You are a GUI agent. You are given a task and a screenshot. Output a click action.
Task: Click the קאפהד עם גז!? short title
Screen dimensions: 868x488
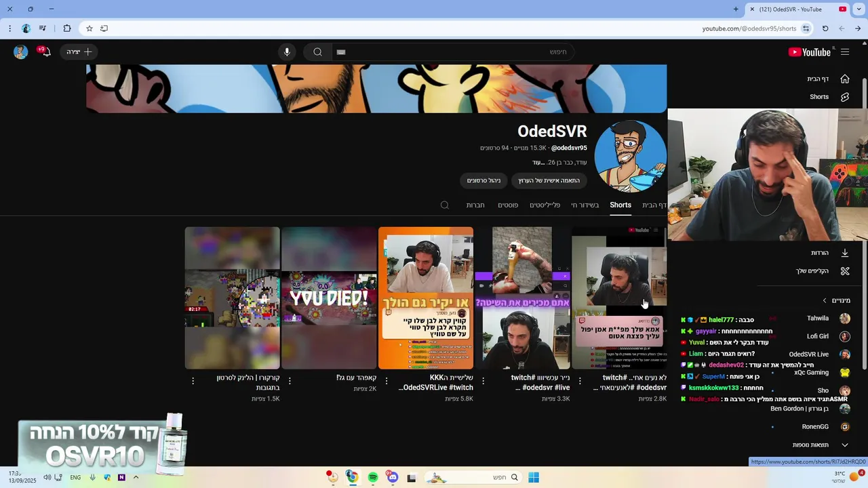click(x=356, y=378)
